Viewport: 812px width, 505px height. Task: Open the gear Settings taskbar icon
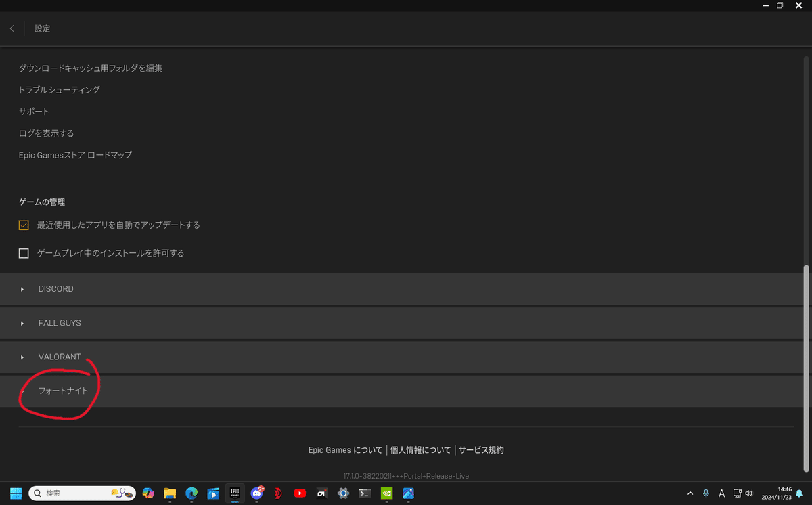[343, 493]
